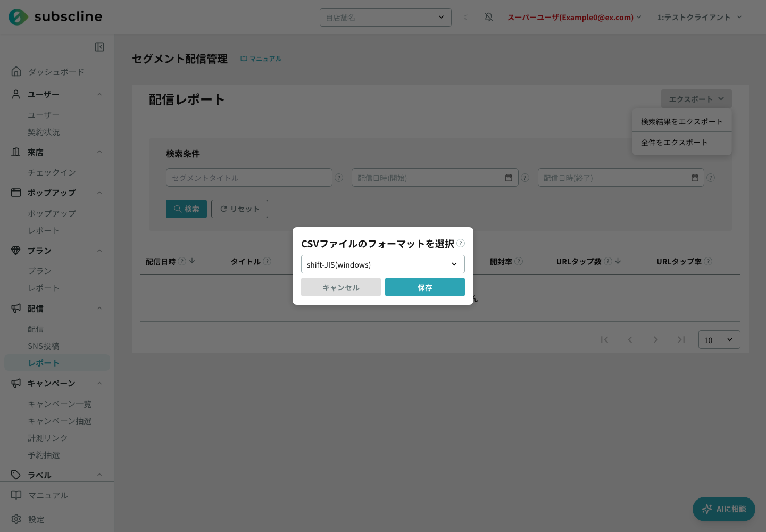Click the リセット button

click(x=239, y=209)
